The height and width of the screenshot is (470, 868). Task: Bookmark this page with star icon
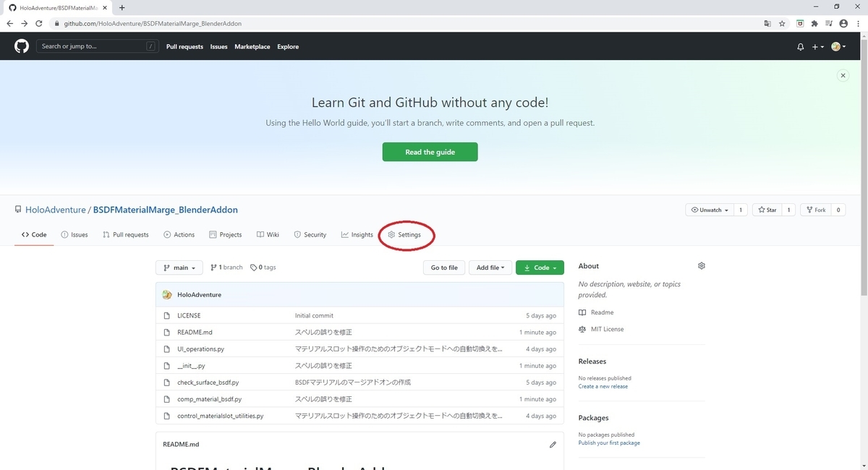point(782,23)
